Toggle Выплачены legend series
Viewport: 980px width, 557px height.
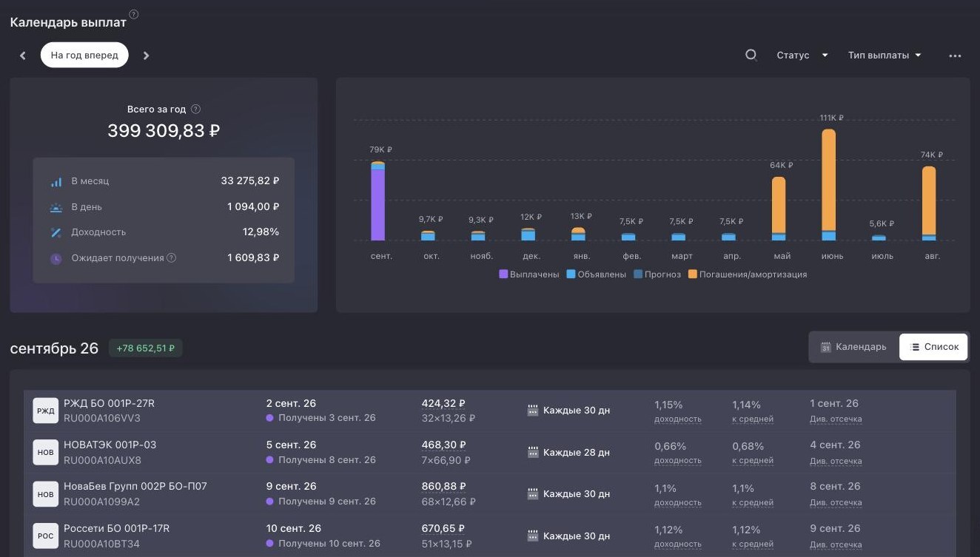coord(529,274)
